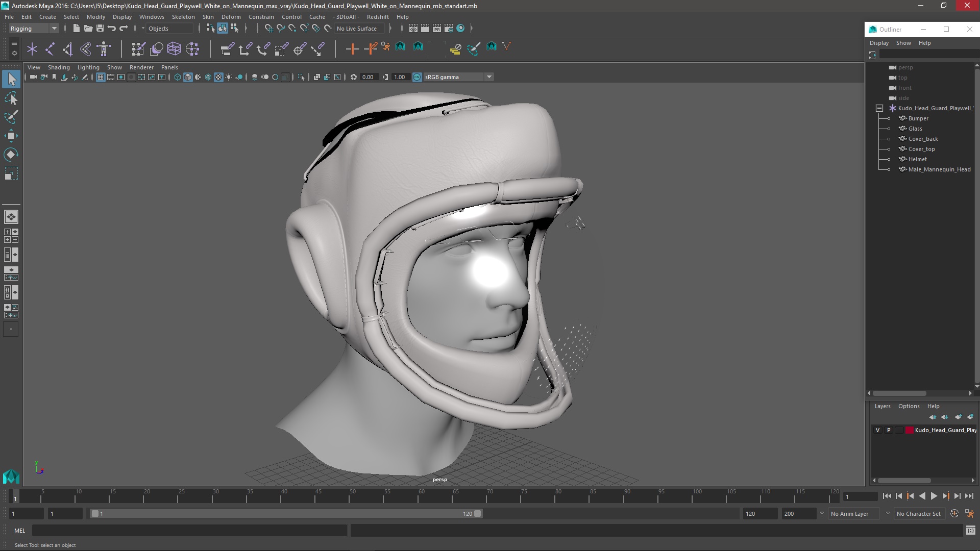Toggle textured display in viewport toolbar
Screen dimensions: 980x551
click(x=218, y=77)
